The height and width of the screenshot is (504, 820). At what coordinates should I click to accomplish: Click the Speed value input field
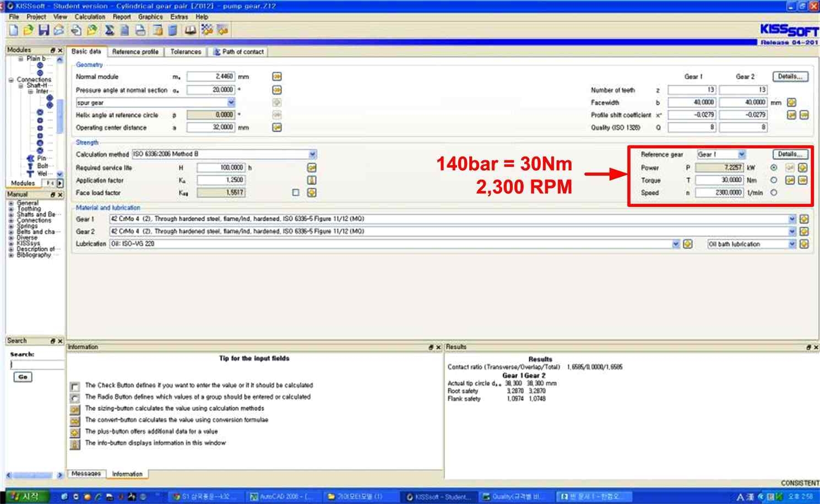[719, 193]
